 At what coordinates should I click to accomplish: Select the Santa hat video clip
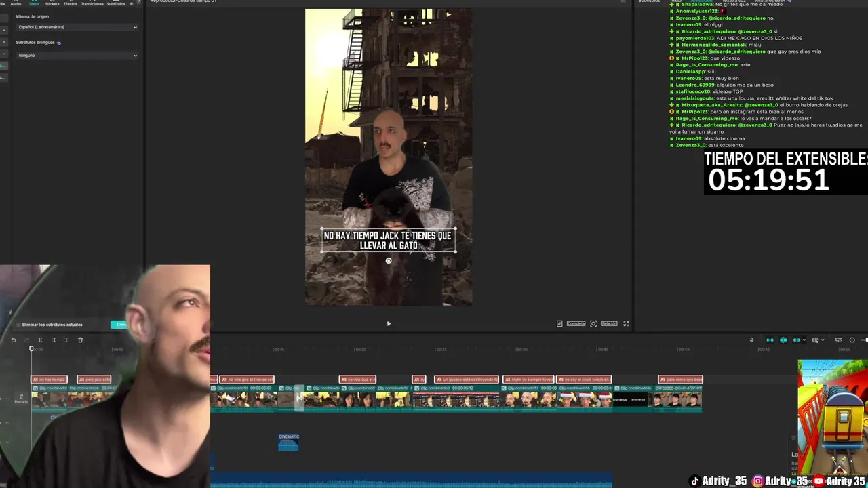[585, 397]
